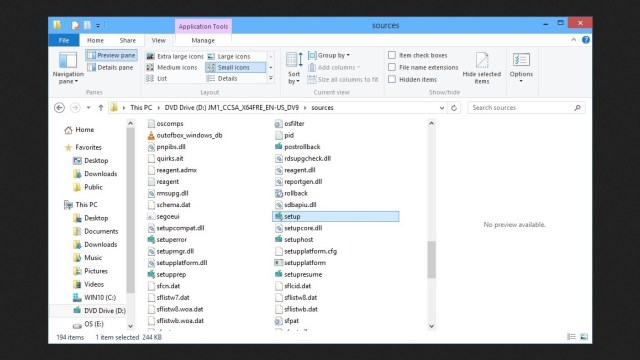Select Details layout
640x360 pixels.
point(222,78)
